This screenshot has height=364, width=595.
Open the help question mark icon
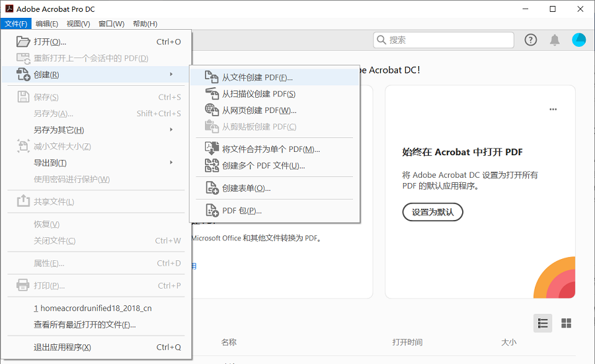(530, 40)
